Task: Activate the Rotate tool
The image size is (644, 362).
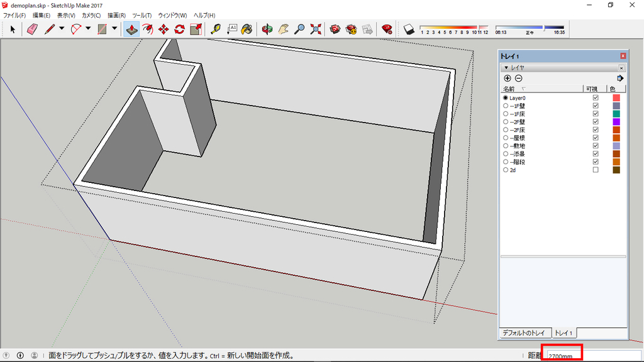Action: [x=179, y=29]
